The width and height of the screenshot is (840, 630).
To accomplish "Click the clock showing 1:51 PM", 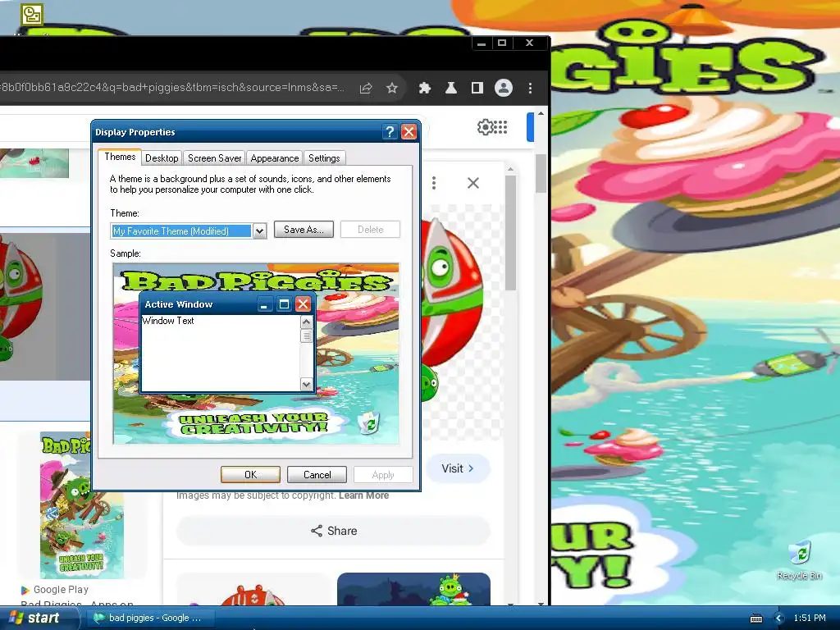I will 810,619.
